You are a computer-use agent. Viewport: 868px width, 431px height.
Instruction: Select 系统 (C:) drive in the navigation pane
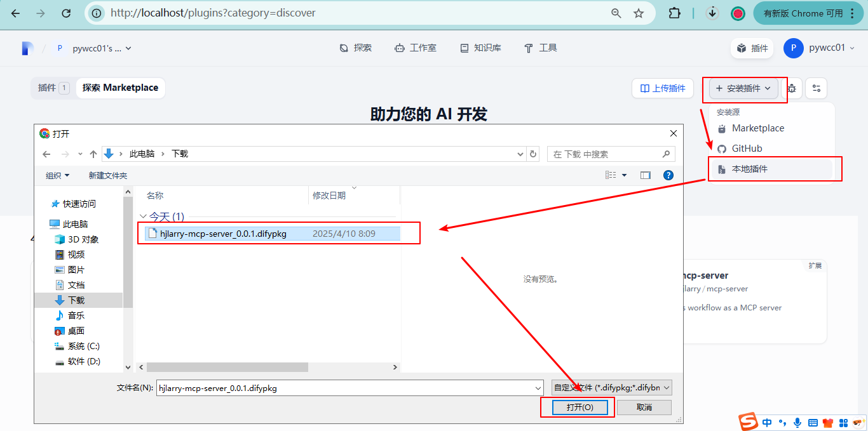click(x=77, y=346)
